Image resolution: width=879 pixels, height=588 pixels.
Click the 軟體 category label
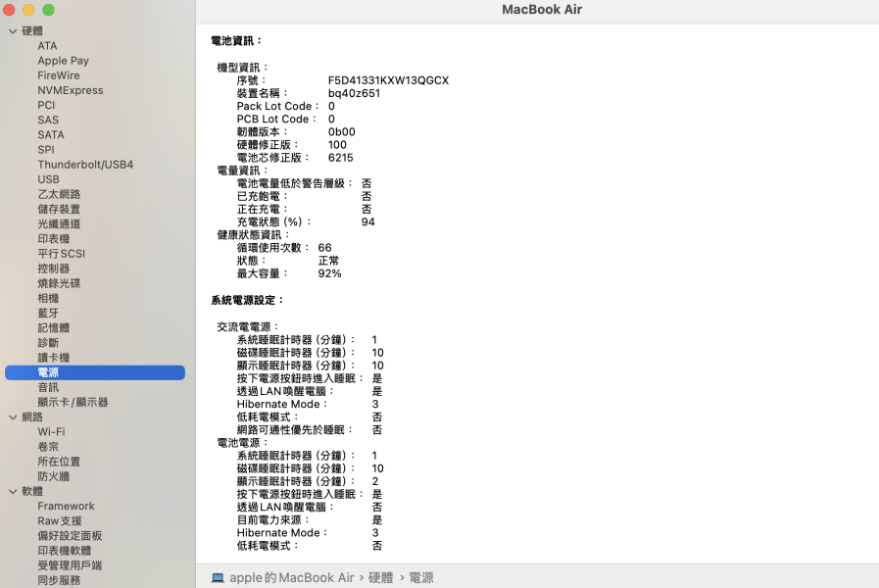point(32,492)
